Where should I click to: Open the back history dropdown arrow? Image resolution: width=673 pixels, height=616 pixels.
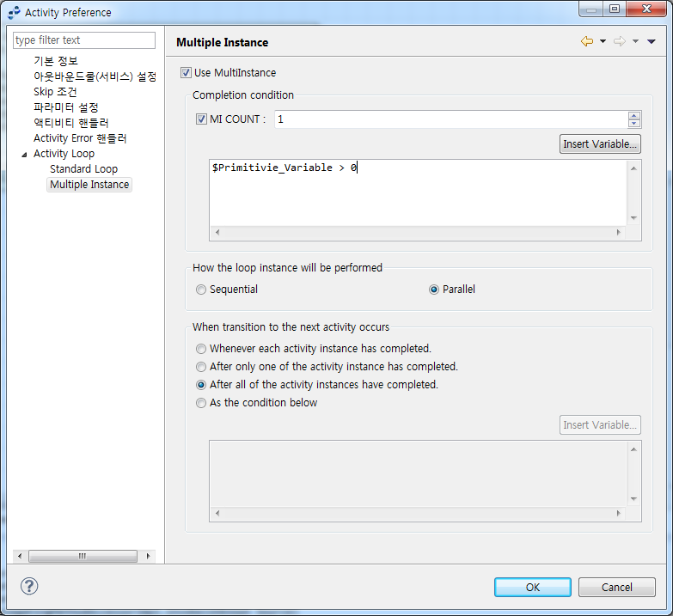[x=603, y=41]
